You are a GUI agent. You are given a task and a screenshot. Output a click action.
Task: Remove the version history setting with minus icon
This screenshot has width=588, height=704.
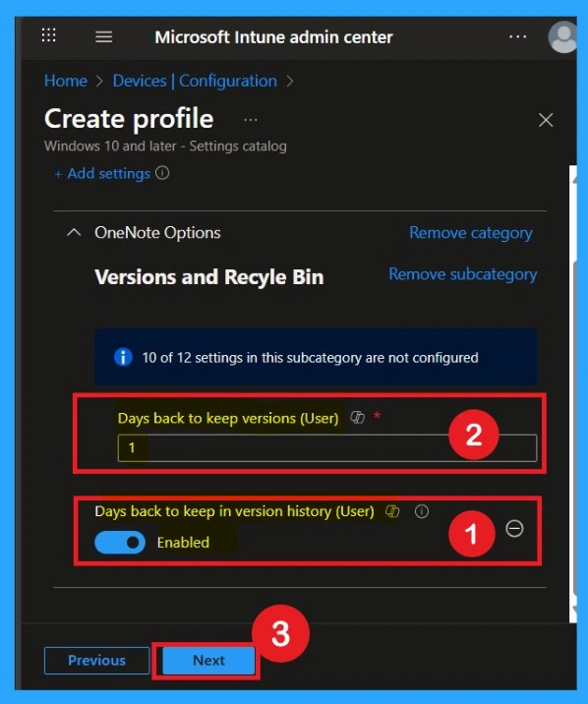pyautogui.click(x=514, y=528)
